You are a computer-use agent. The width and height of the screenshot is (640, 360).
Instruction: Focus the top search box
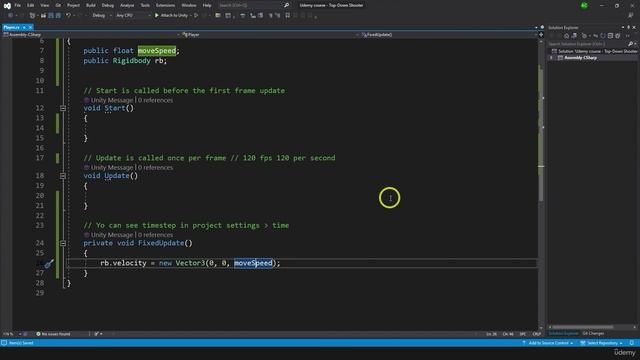(253, 5)
